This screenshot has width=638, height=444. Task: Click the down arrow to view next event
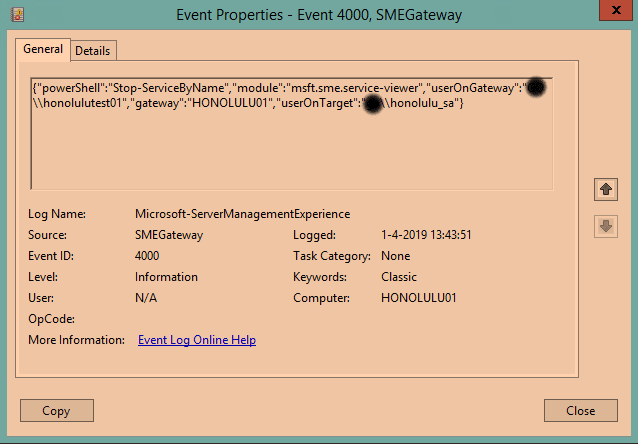[x=605, y=227]
